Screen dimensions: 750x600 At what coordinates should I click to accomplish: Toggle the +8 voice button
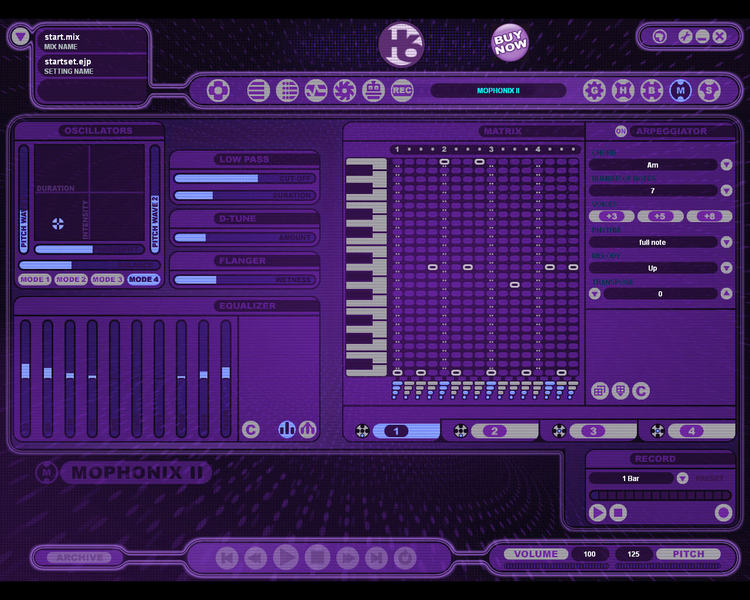(709, 216)
